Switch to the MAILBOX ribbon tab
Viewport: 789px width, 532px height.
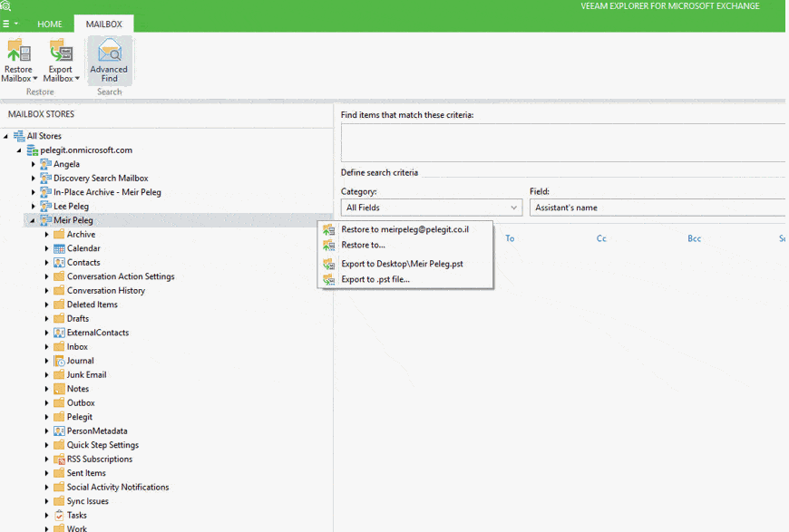tap(104, 24)
